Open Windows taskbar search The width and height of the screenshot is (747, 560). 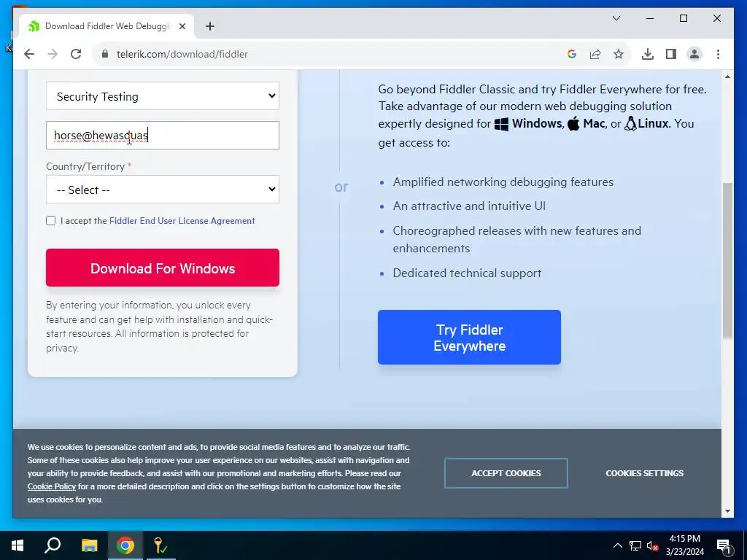click(53, 545)
